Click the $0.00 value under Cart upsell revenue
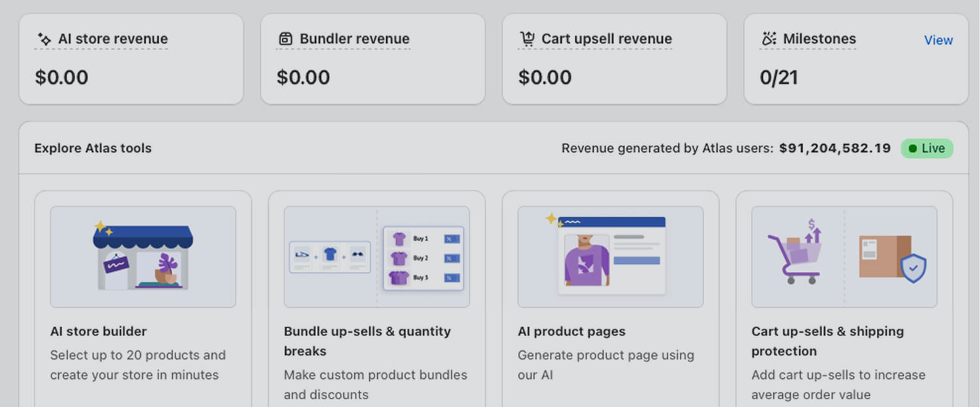This screenshot has height=407, width=980. click(545, 78)
